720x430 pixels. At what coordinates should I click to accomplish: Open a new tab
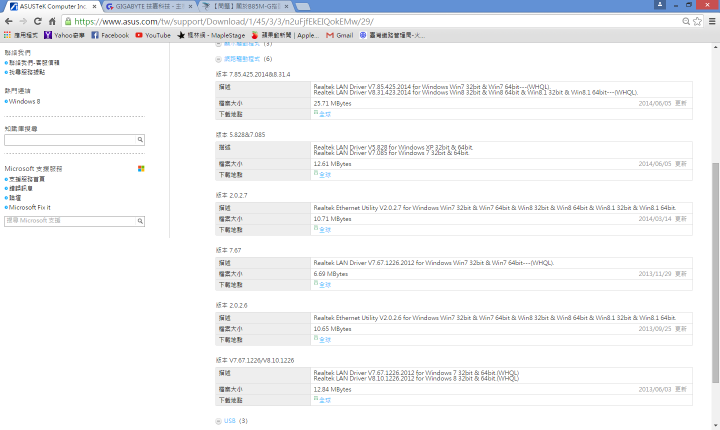(x=303, y=6)
